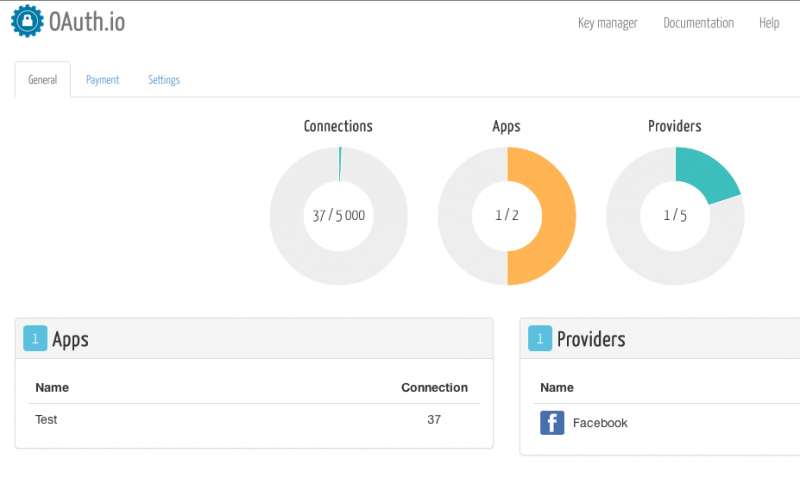
Task: Click the 37 / 5 000 connections label
Action: click(x=338, y=215)
